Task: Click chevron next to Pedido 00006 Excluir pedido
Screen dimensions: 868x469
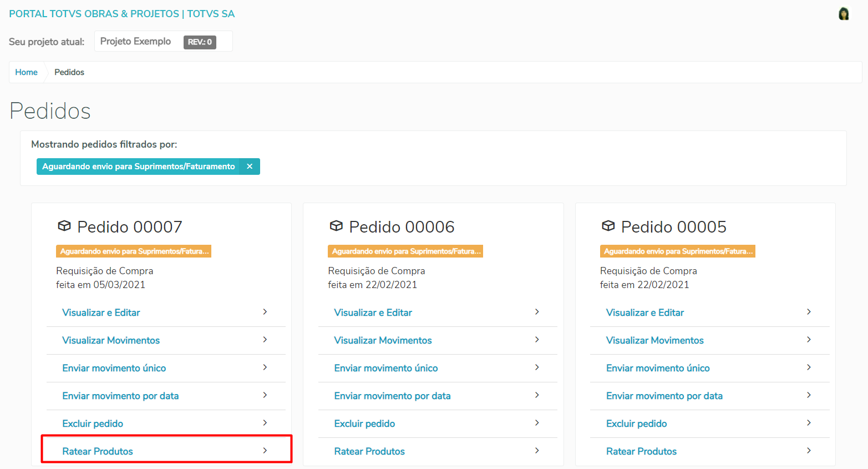Action: tap(537, 423)
